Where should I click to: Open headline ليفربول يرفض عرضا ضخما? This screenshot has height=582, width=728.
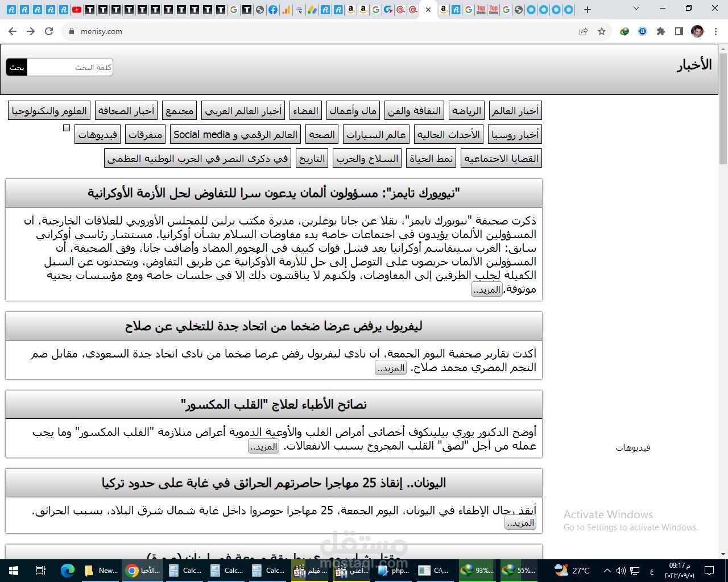[274, 326]
